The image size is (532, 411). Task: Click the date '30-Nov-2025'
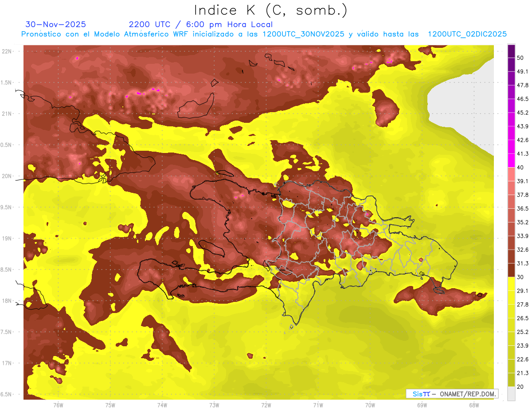click(x=56, y=24)
